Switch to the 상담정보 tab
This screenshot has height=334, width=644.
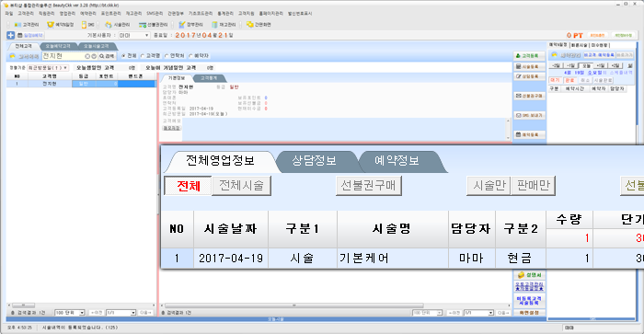coord(315,161)
